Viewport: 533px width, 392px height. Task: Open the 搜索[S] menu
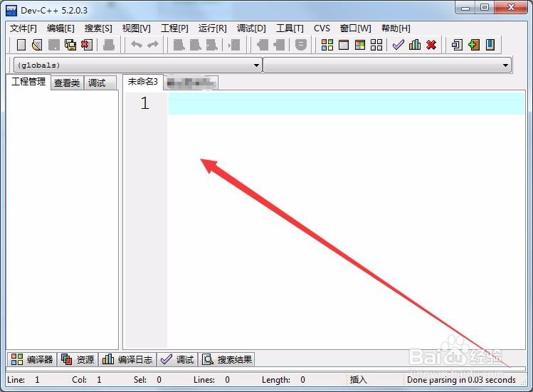pos(98,28)
